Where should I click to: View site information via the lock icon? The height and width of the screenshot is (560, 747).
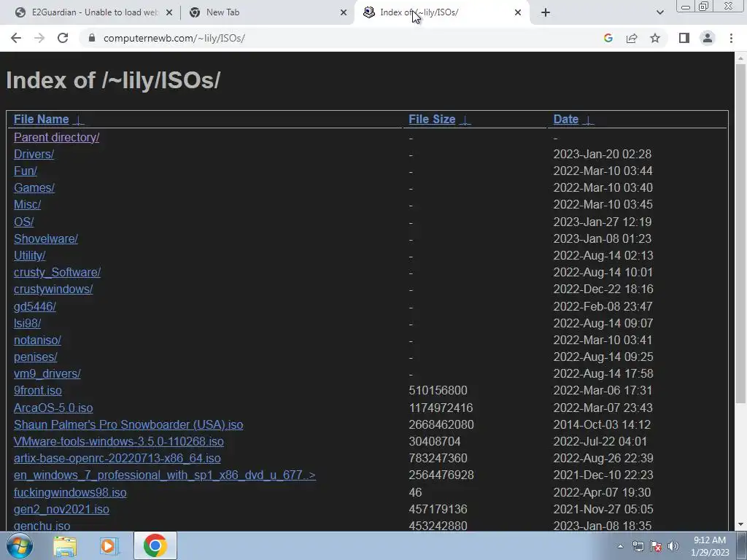point(92,38)
